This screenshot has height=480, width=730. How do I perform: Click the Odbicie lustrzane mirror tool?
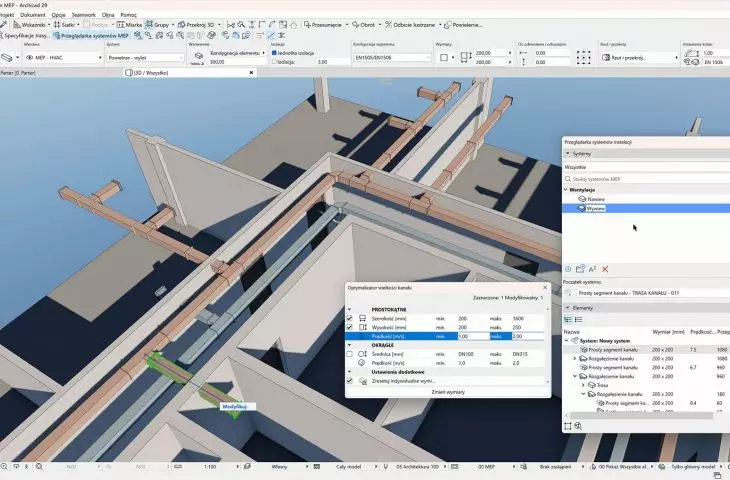410,25
